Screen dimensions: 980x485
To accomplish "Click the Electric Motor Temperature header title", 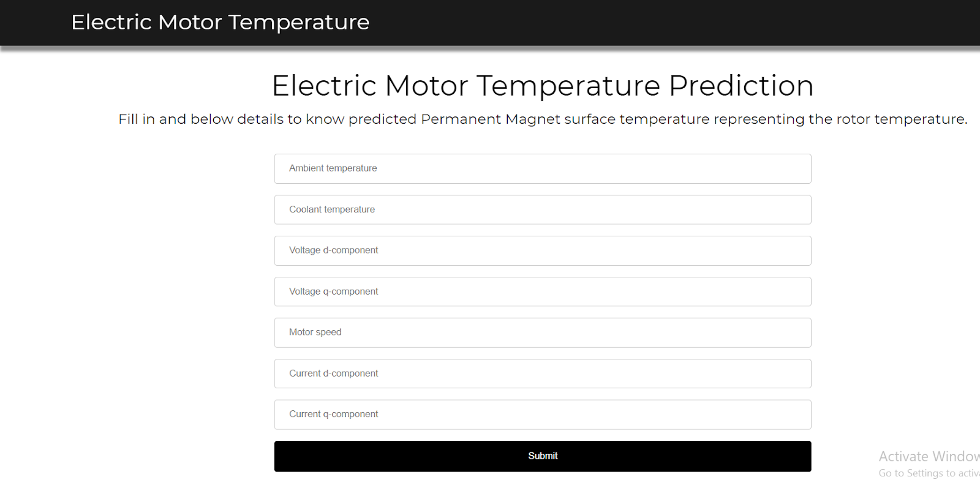I will pyautogui.click(x=221, y=22).
